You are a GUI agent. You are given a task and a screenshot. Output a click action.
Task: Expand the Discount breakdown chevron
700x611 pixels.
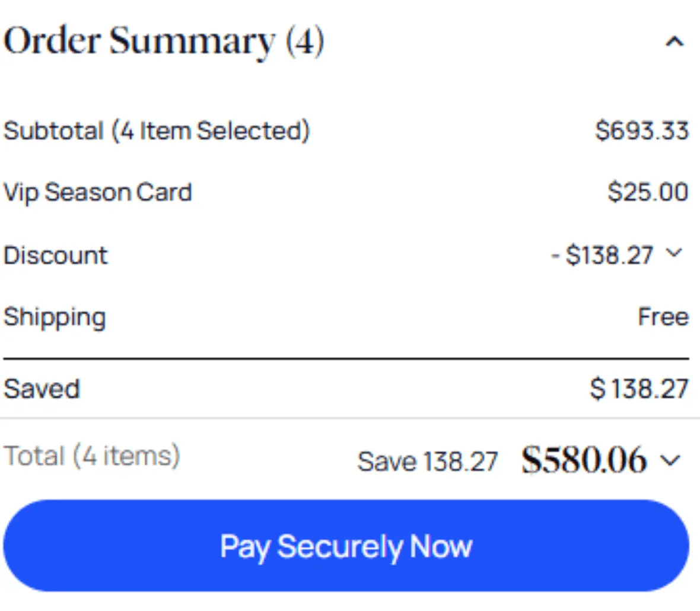tap(674, 254)
